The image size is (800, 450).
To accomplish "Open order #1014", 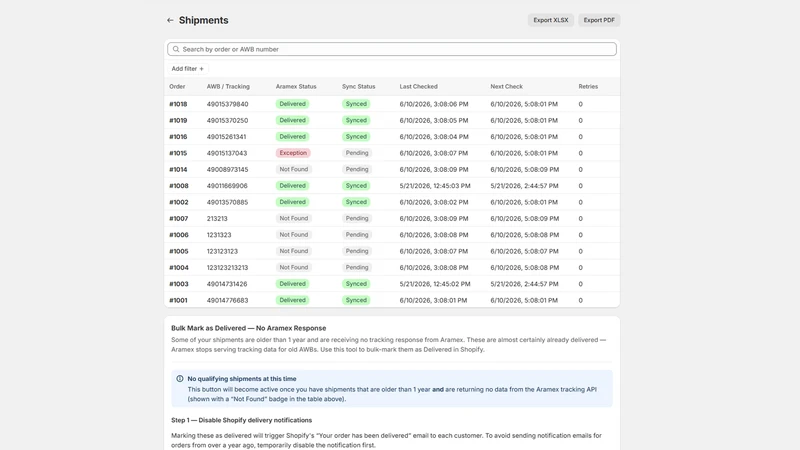I will (x=178, y=169).
